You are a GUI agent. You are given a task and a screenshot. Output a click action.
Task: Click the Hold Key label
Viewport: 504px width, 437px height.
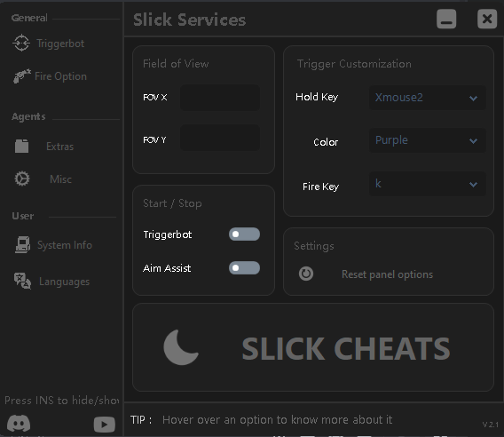click(317, 97)
